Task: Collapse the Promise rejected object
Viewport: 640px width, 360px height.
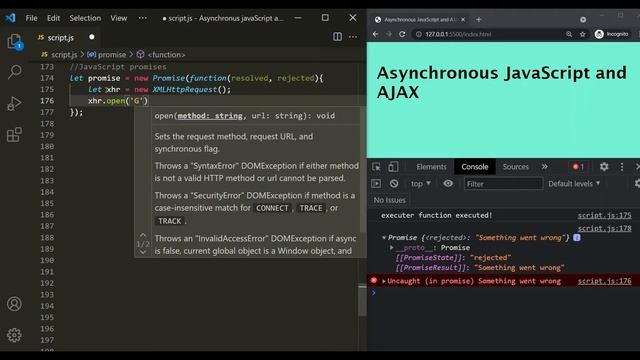Action: pos(384,238)
